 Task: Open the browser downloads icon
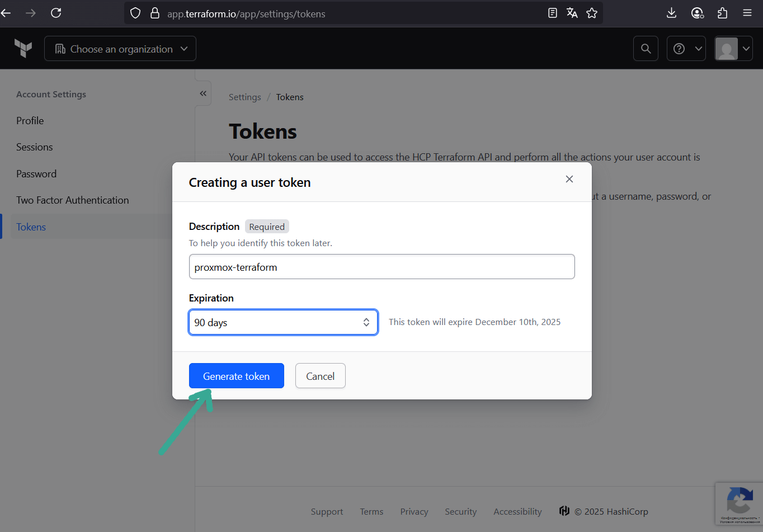point(672,13)
